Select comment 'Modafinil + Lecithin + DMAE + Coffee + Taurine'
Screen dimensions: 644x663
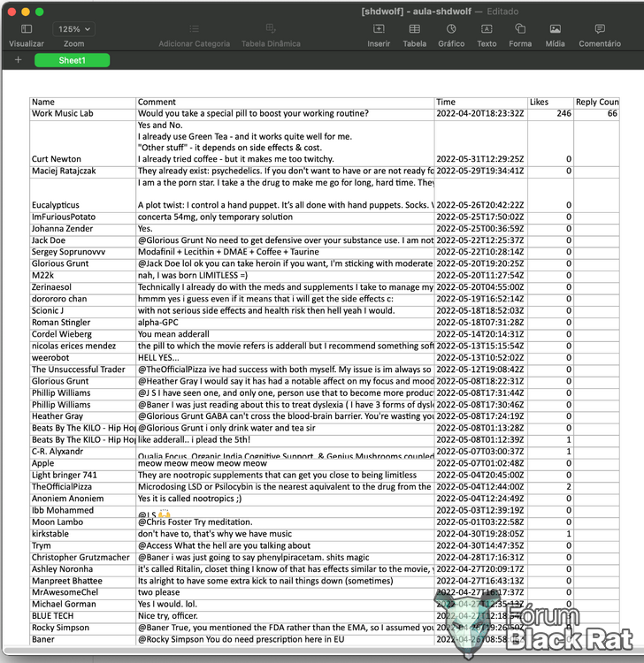[285, 253]
